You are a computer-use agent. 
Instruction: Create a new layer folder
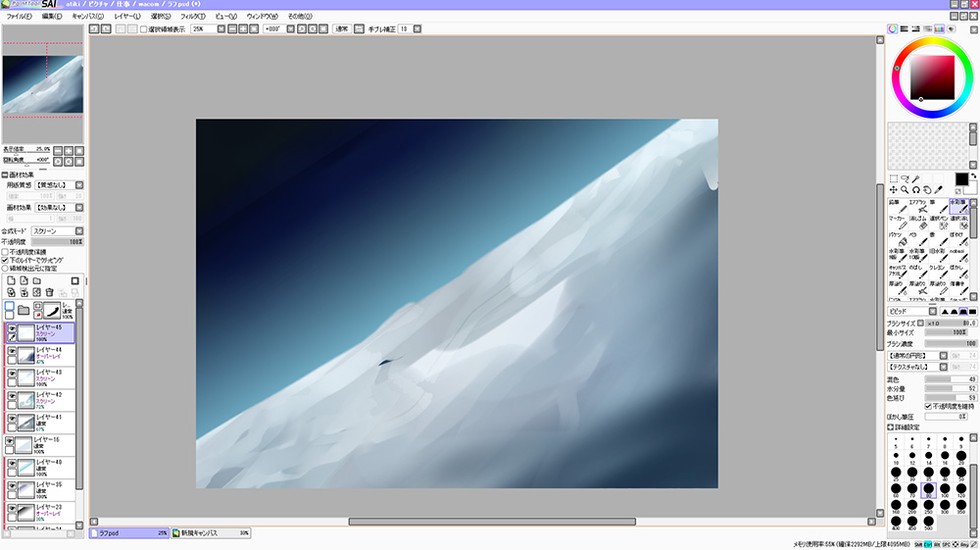click(x=37, y=280)
